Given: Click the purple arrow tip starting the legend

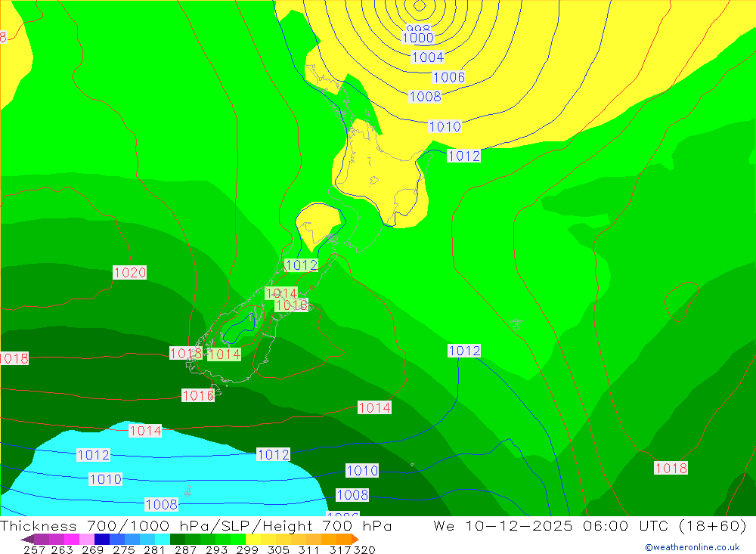Looking at the screenshot, I should coord(27,539).
